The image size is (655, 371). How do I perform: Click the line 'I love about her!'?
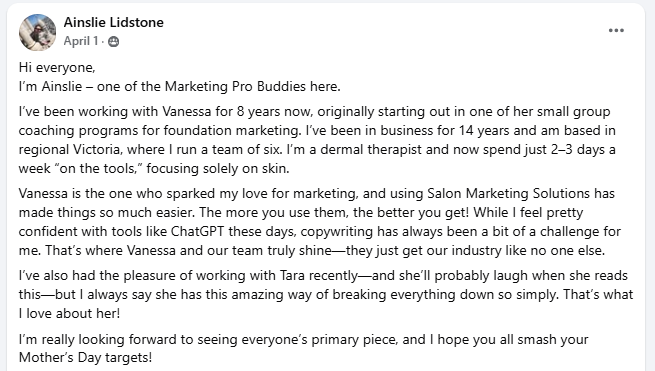(69, 313)
